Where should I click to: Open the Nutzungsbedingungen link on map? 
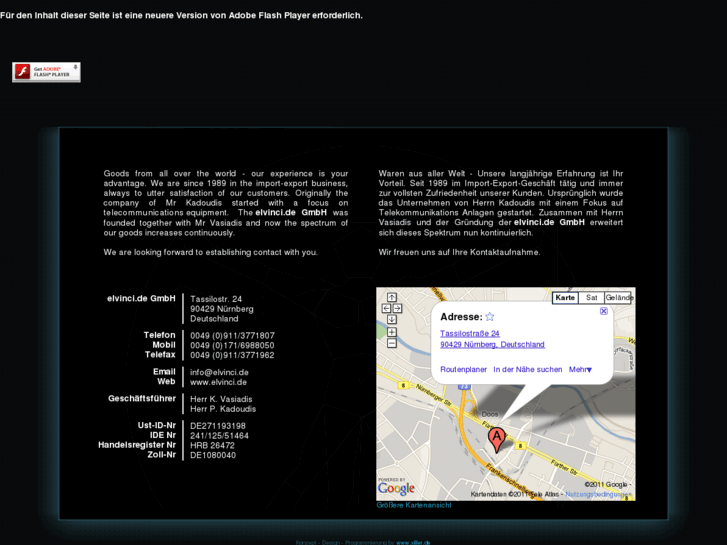click(x=598, y=494)
